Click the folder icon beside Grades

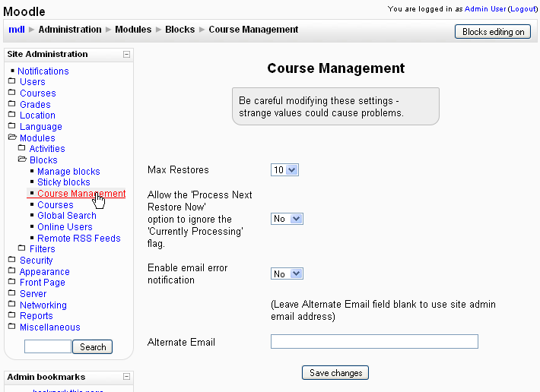pyautogui.click(x=11, y=104)
